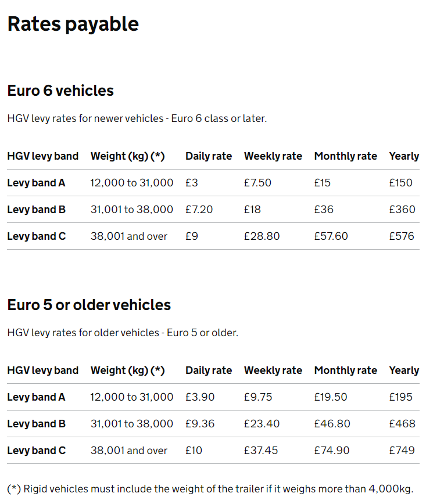Click the £46.80 monthly rate value
Viewport: 426px width, 504px height.
(x=332, y=424)
